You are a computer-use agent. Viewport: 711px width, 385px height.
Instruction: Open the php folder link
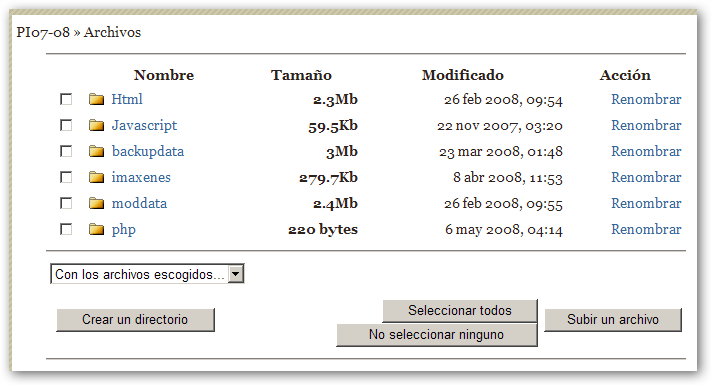(x=124, y=230)
